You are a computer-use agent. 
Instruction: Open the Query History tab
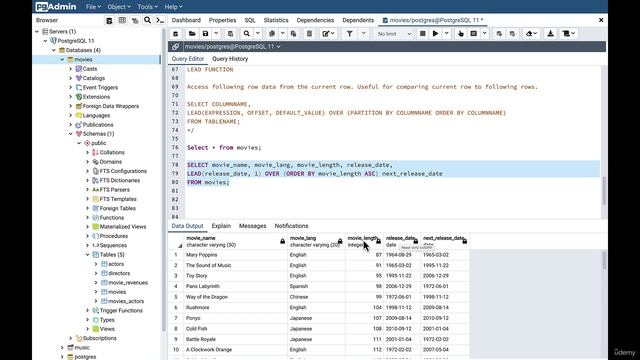point(230,59)
